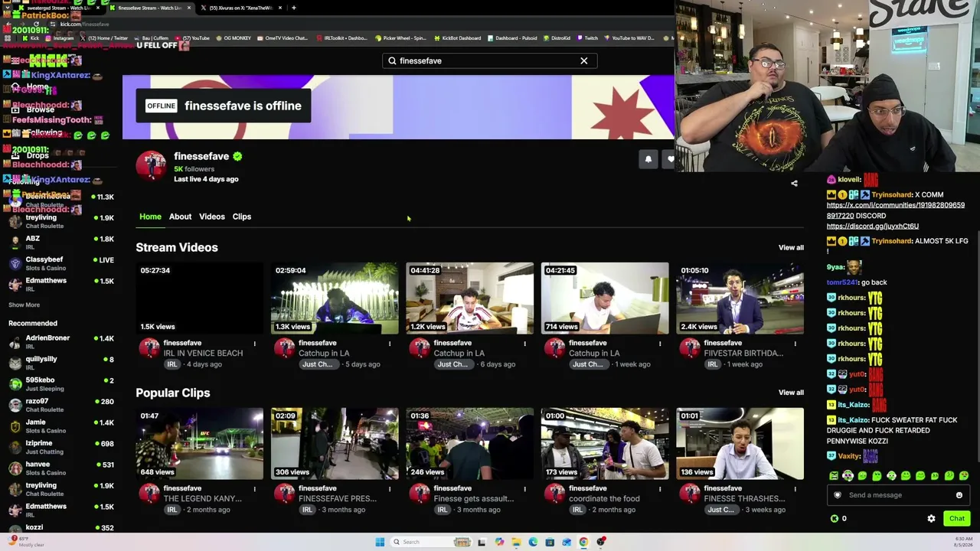Open the emoji picker in the message box
Viewport: 980px width, 551px height.
tap(959, 495)
